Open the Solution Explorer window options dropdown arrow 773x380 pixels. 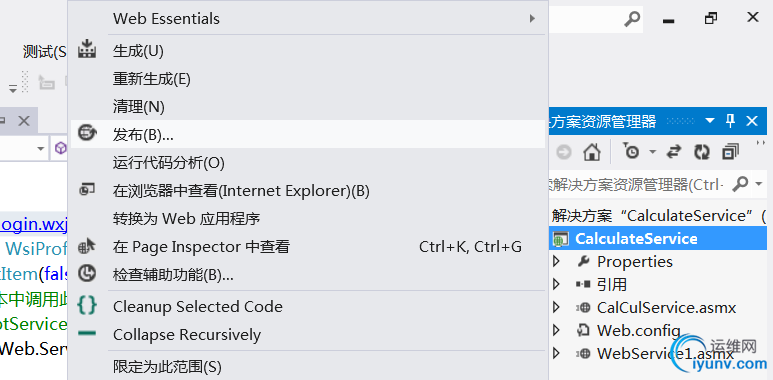(x=710, y=121)
